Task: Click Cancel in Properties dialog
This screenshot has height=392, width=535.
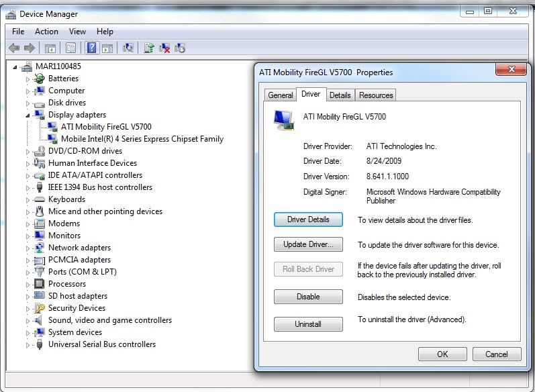Action: click(x=497, y=354)
